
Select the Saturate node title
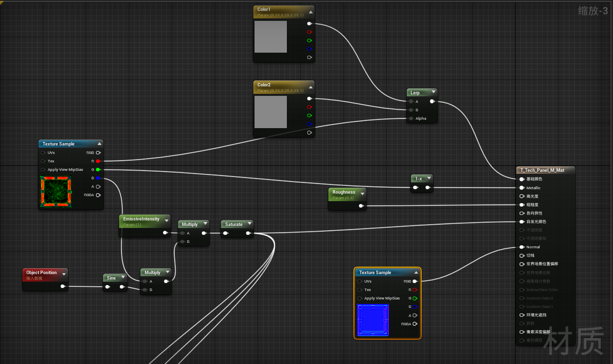234,224
